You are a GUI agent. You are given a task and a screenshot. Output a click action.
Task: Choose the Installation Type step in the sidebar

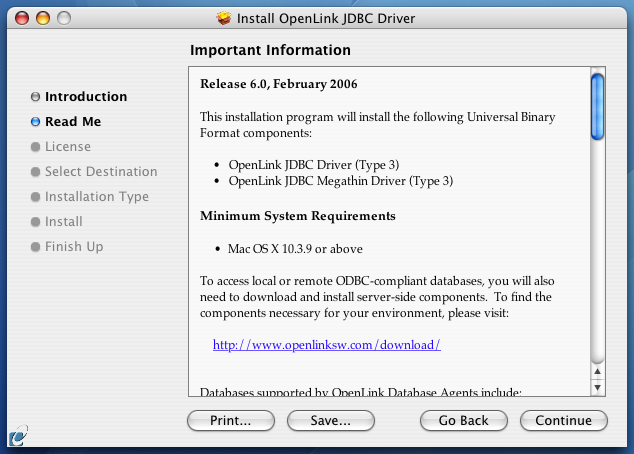coord(96,197)
